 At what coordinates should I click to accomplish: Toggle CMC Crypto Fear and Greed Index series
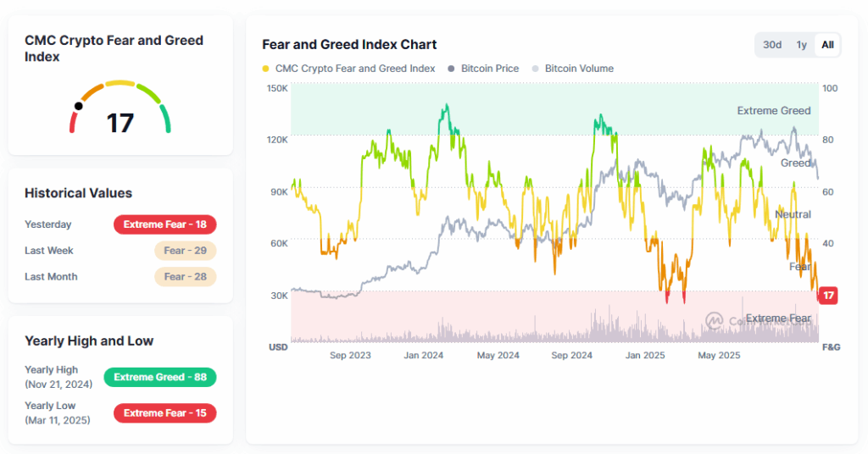355,69
